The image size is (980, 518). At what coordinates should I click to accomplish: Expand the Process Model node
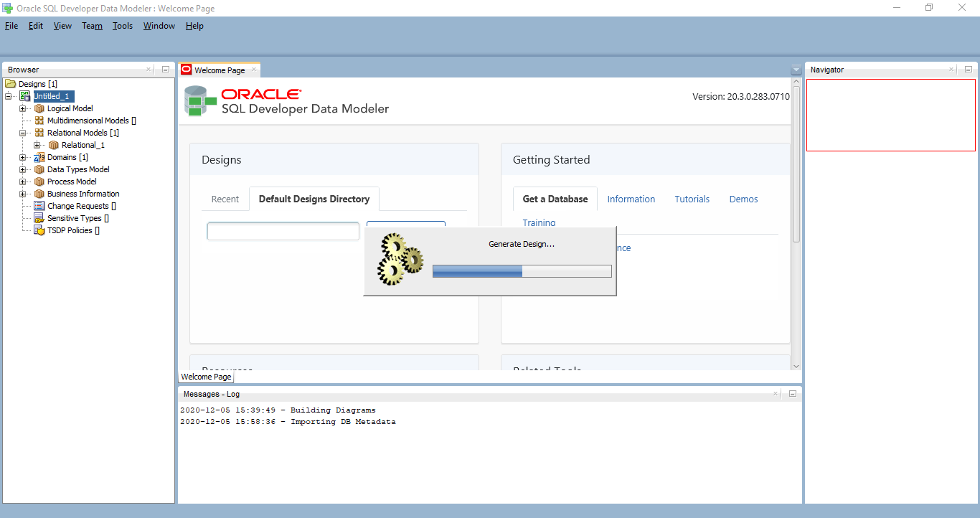pyautogui.click(x=23, y=182)
